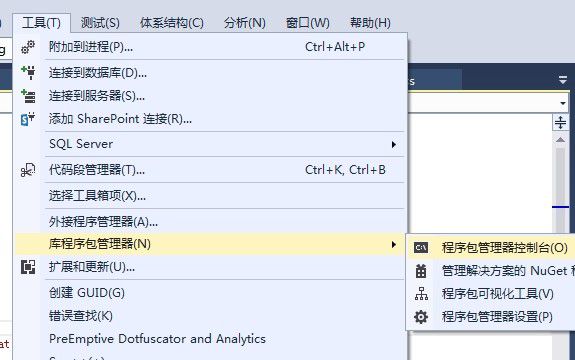Open the 体系结构(C) menu
This screenshot has height=360, width=575.
(x=172, y=23)
